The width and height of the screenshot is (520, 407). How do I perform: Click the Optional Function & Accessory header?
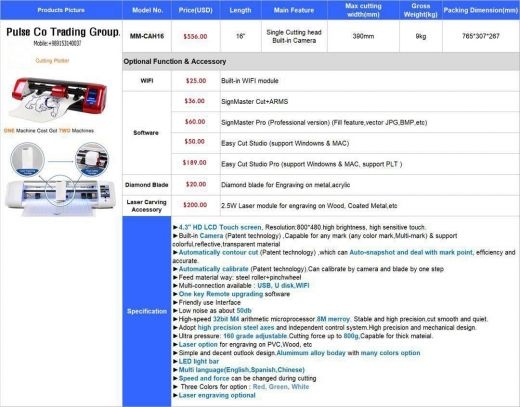(x=175, y=61)
